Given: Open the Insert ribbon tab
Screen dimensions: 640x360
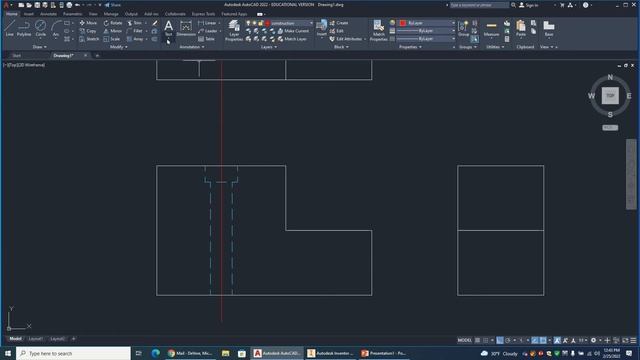Looking at the screenshot, I should pyautogui.click(x=29, y=14).
